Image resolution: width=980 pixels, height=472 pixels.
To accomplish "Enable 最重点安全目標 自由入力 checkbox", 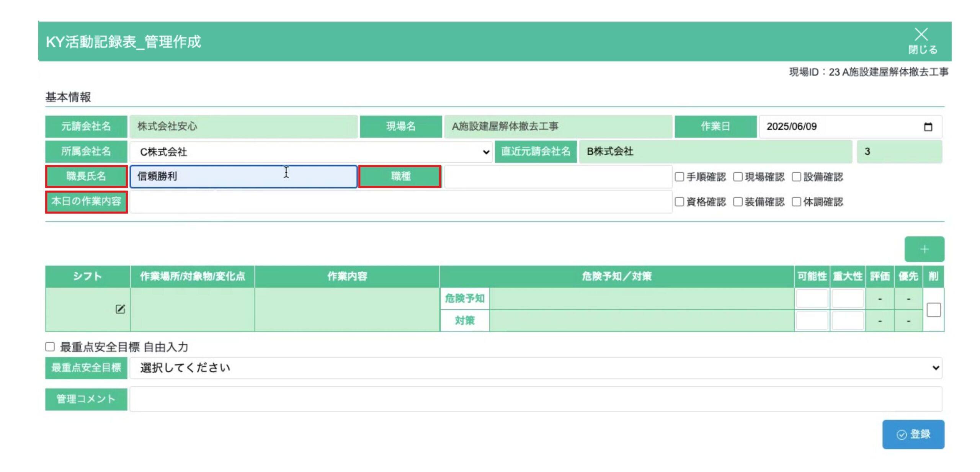I will (50, 346).
